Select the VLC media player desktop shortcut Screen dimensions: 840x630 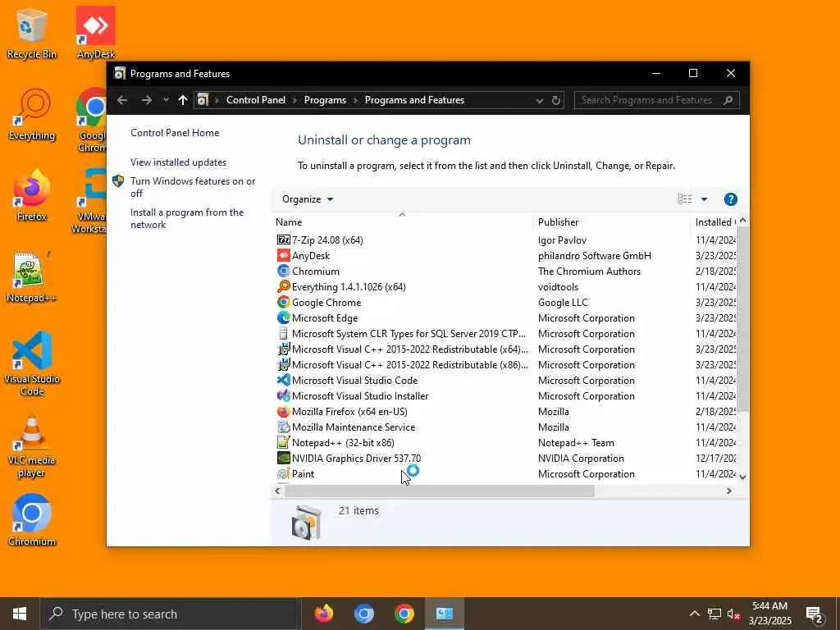pos(32,446)
